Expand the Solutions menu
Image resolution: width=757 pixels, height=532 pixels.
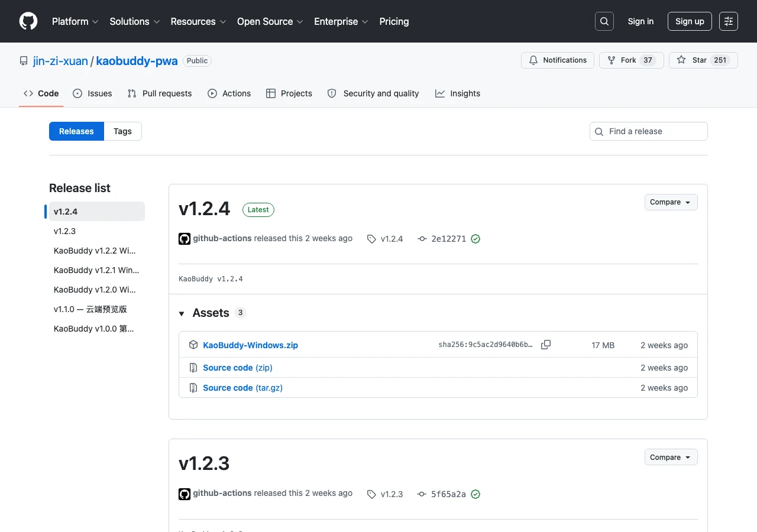[135, 21]
